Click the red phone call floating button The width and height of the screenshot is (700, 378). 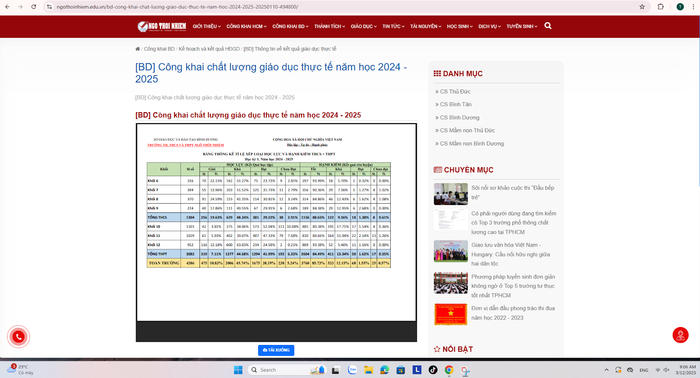click(x=18, y=336)
